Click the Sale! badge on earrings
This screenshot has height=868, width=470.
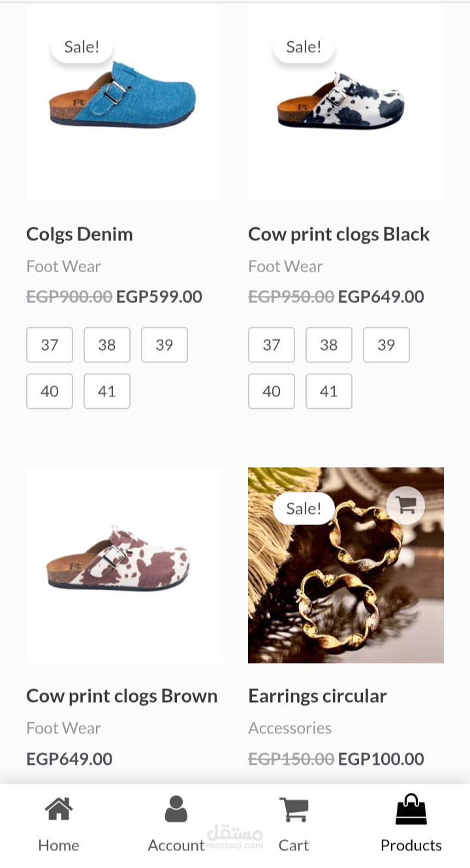point(304,508)
